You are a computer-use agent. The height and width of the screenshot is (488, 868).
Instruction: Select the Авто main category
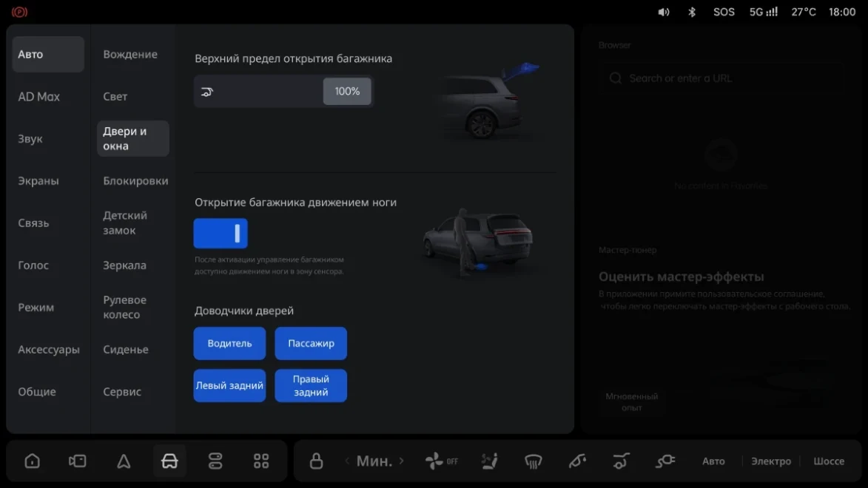[48, 54]
